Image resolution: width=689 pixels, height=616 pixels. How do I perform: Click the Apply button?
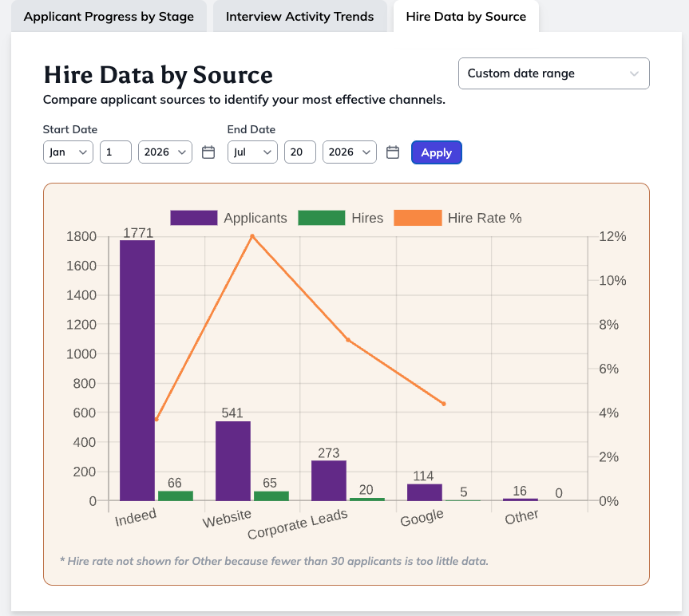(437, 152)
